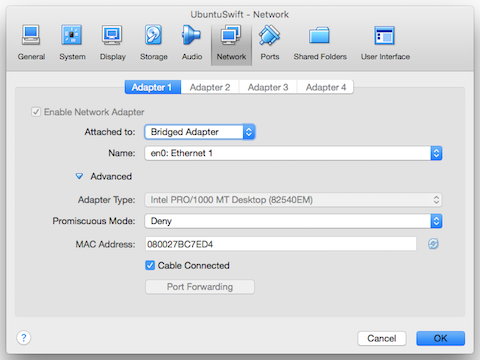Switch to the Adapter 1 tab

(153, 87)
